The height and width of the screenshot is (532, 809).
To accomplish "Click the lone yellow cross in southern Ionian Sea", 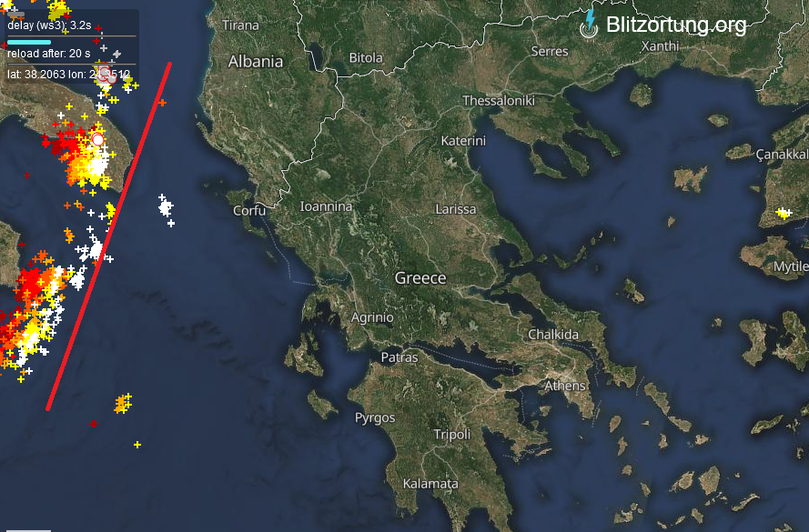I will (137, 445).
